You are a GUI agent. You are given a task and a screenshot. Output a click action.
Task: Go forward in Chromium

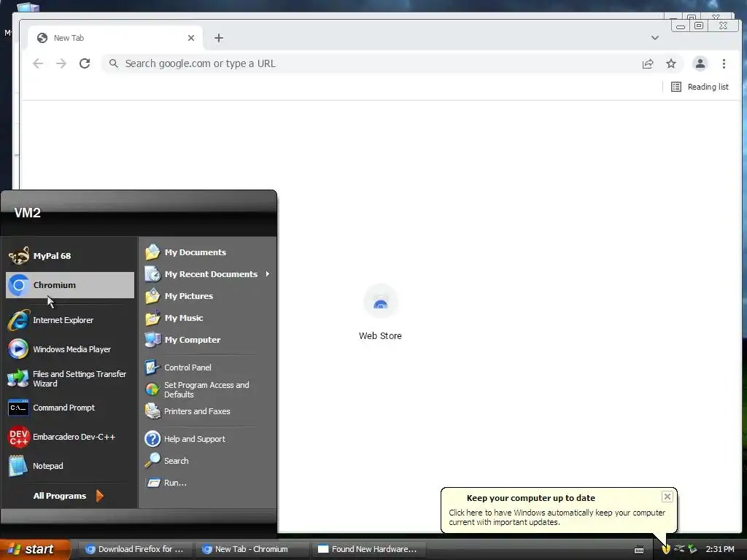click(x=61, y=63)
